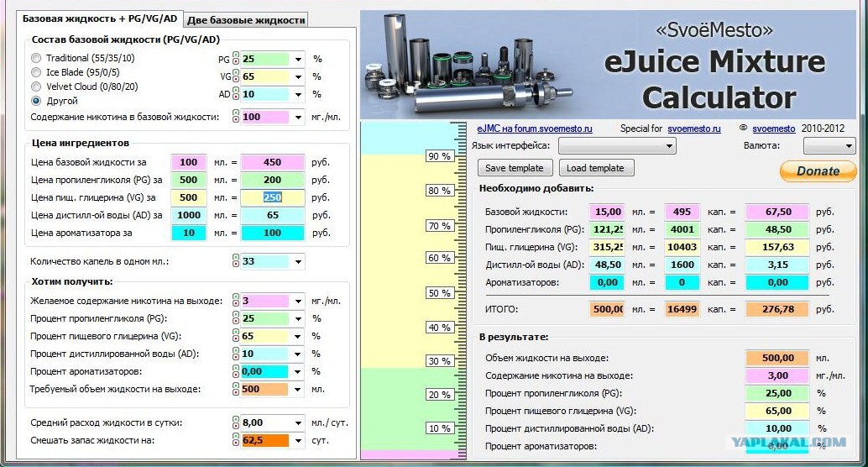Open eJMC на forum.svoemesto.ru link
The image size is (868, 467).
click(534, 129)
